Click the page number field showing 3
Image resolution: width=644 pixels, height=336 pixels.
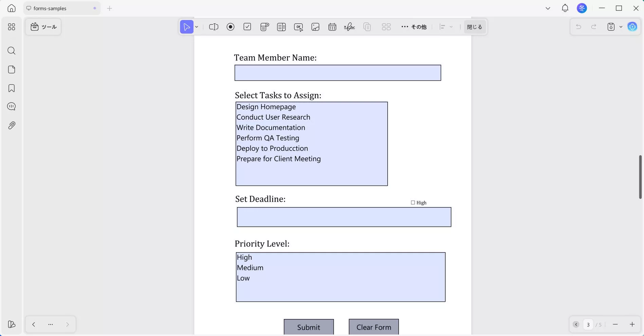[x=588, y=324]
